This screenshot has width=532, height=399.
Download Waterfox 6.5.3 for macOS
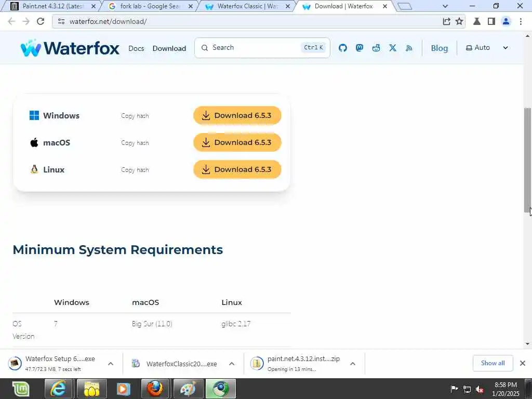click(x=237, y=142)
